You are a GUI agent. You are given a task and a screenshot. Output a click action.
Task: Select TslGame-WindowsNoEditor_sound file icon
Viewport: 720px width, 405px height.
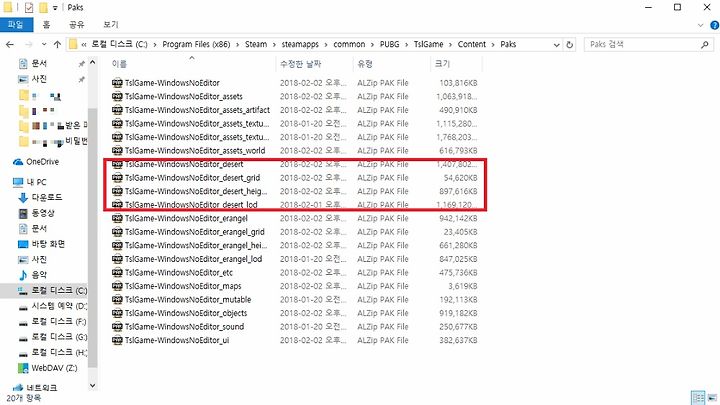(117, 327)
